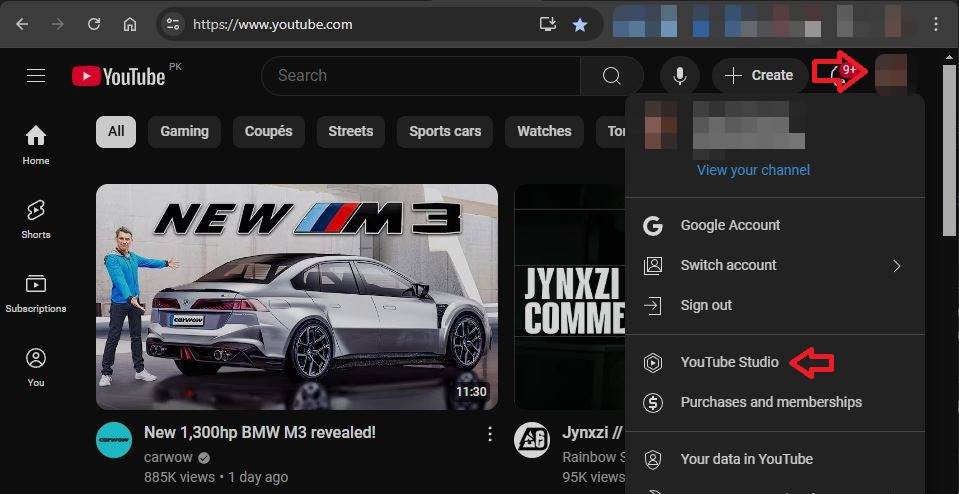Screen dimensions: 959x494
Task: Select the All filter chip
Action: 116,131
